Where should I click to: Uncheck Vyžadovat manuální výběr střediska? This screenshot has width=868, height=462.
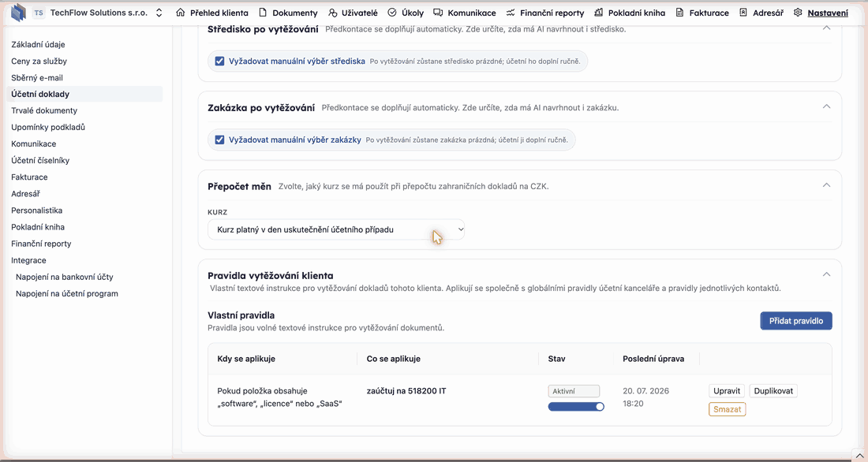point(220,61)
